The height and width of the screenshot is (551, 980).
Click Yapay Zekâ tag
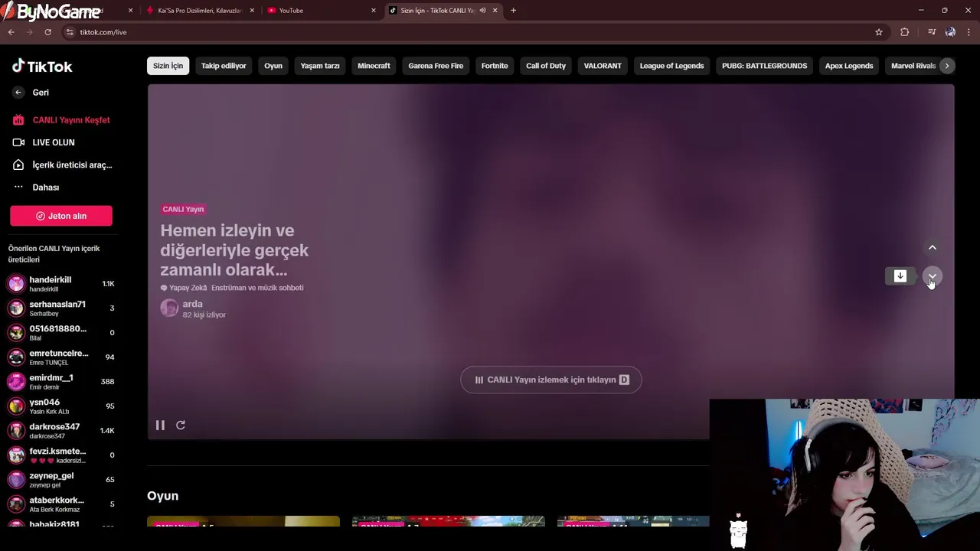pos(184,288)
